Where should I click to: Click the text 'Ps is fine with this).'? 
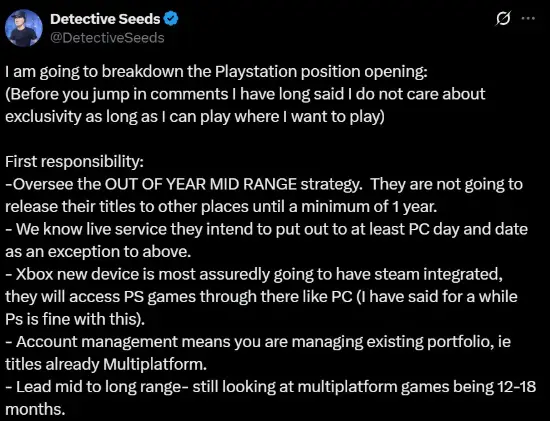75,319
